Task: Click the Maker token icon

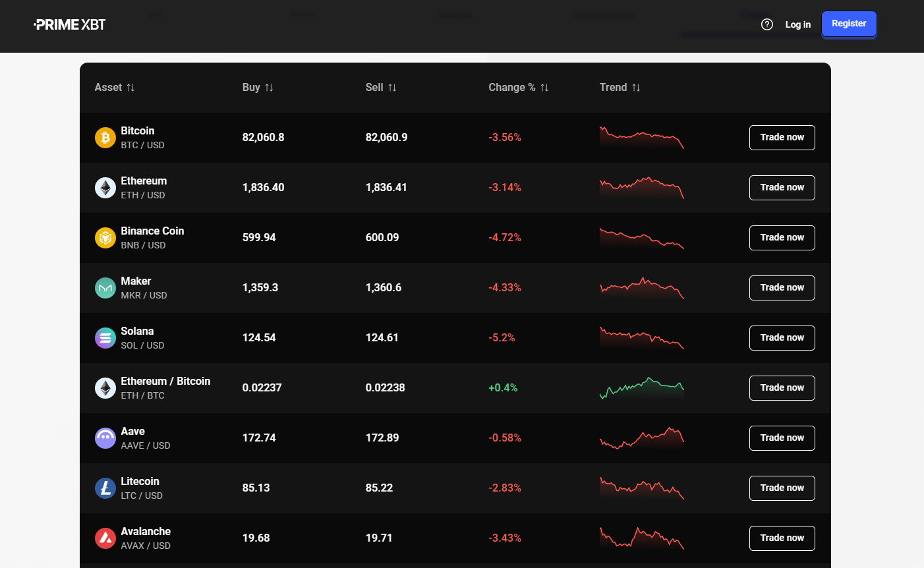Action: 105,287
